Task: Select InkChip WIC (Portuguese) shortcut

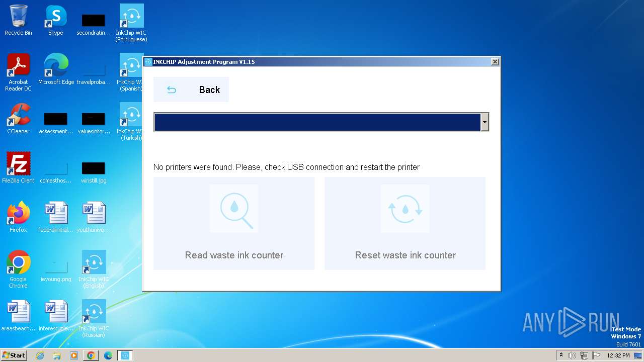Action: coord(131,23)
